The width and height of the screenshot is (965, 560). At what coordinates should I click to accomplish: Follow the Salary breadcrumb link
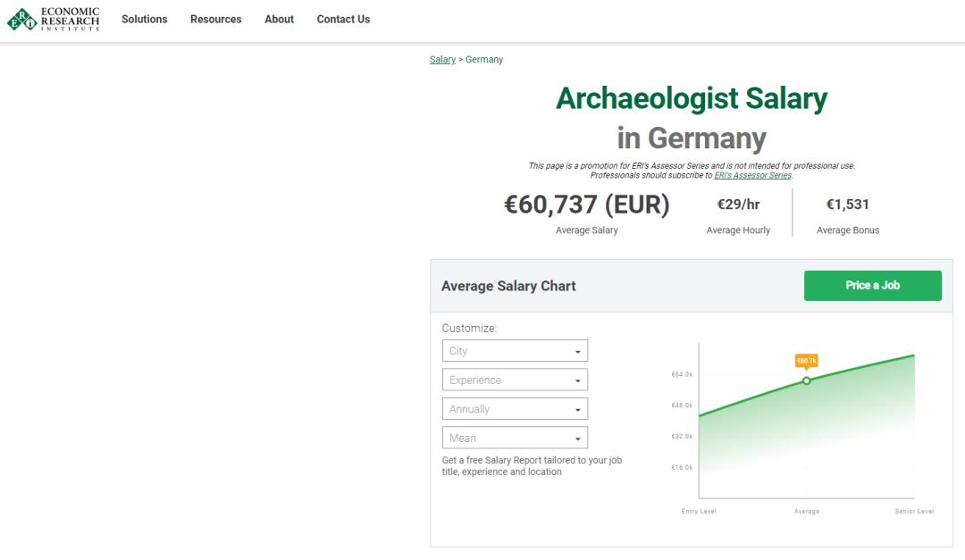pyautogui.click(x=442, y=60)
